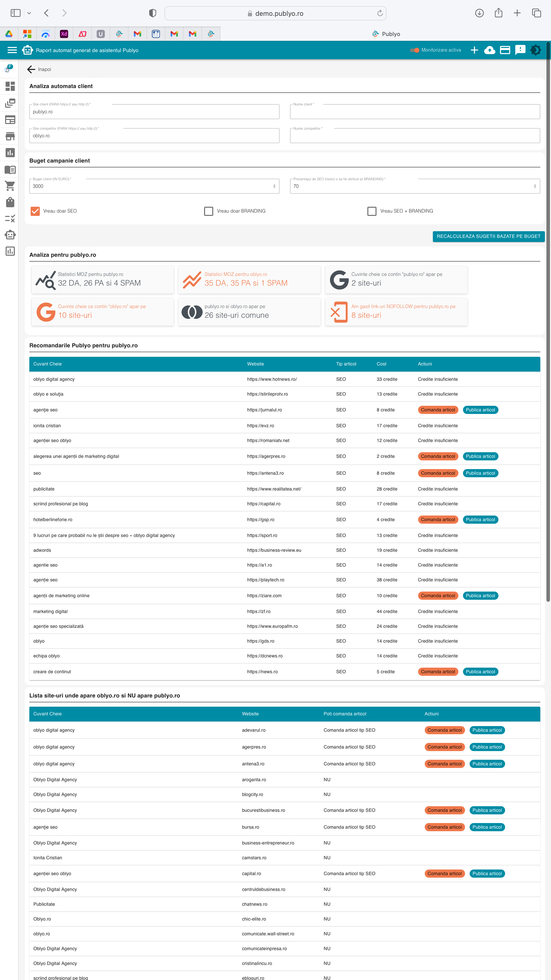551x980 pixels.
Task: Open the open-book newspaper sidebar icon
Action: pos(10,169)
